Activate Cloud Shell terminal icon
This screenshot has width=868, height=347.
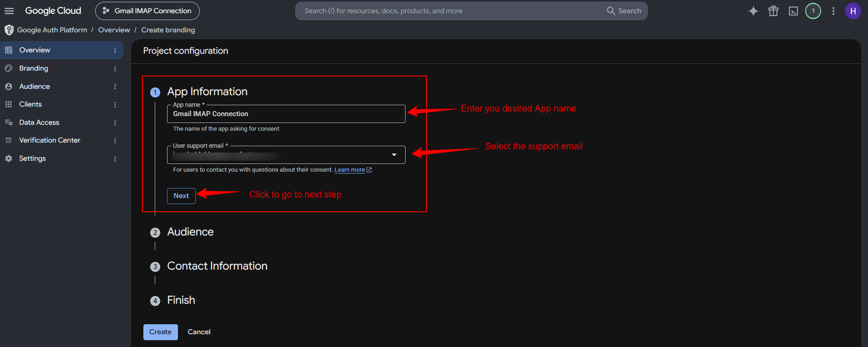point(793,11)
